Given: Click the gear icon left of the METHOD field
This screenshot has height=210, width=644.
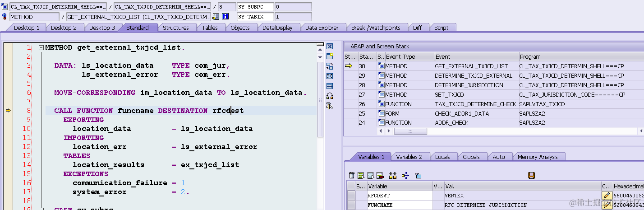Looking at the screenshot, I should (x=5, y=17).
